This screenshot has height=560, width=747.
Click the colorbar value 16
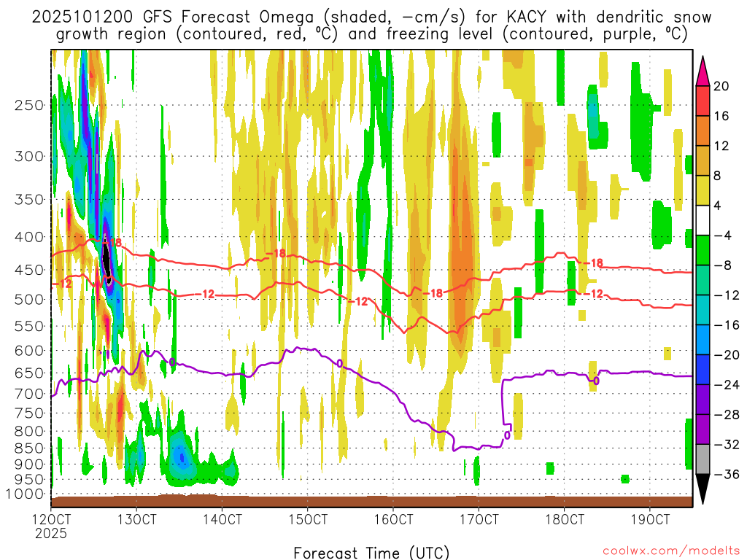[721, 116]
